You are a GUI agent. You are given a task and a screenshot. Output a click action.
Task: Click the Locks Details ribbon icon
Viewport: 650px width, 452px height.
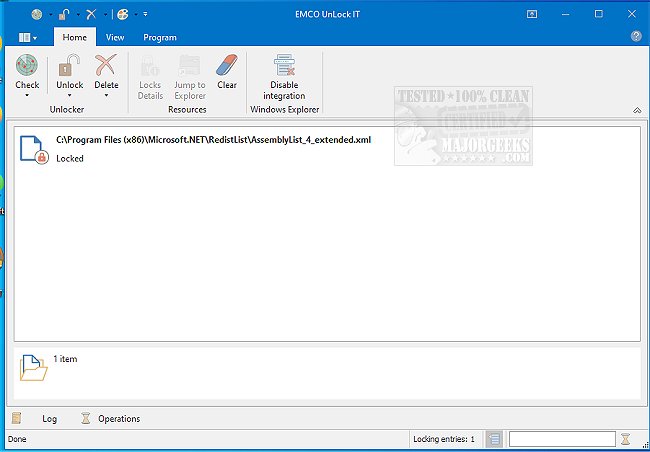[x=150, y=66]
